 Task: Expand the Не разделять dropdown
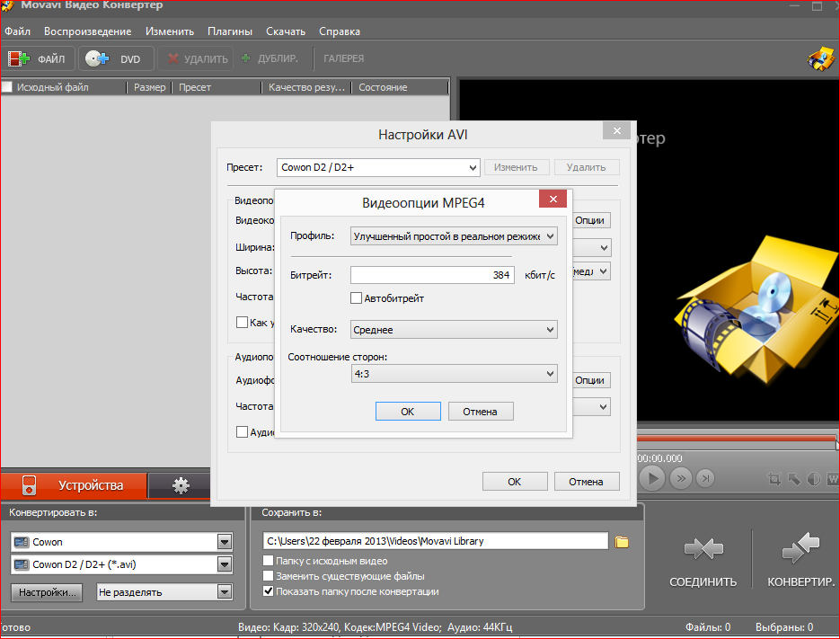[x=164, y=592]
